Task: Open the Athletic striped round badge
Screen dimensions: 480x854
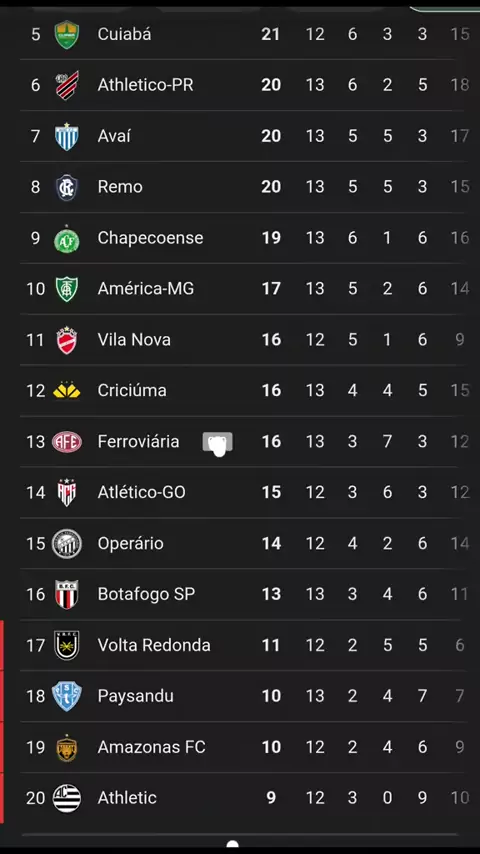Action: coord(66,798)
